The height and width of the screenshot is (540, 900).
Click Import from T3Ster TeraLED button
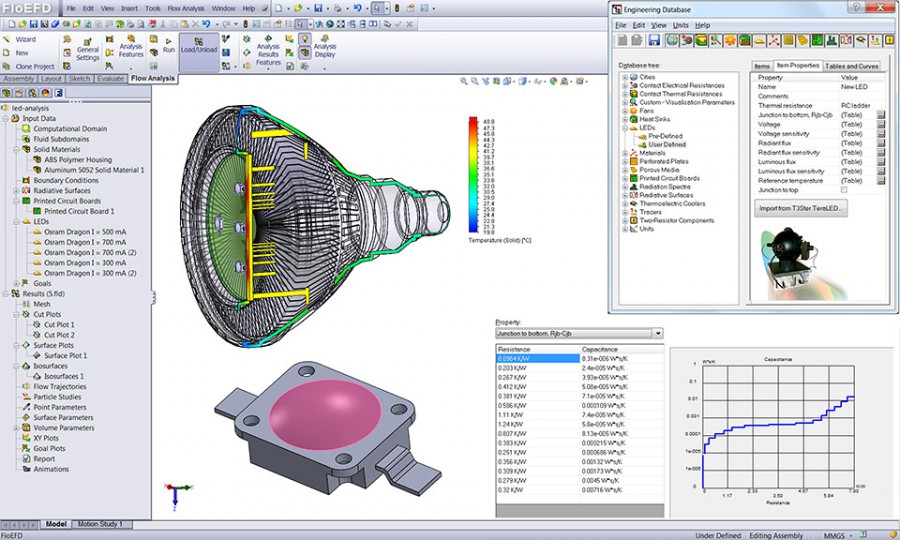coord(801,208)
